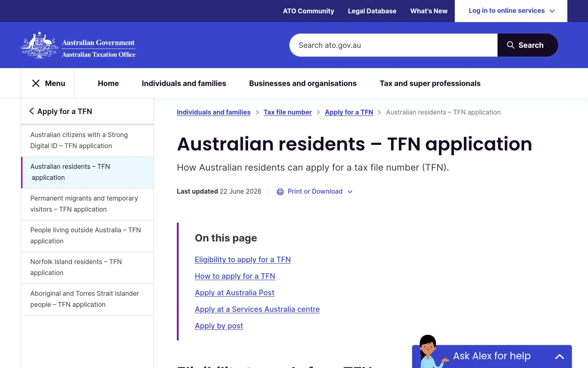Screen dimensions: 588x368
Task: Click the Last updated 22 June 2026 text
Action: 219,191
